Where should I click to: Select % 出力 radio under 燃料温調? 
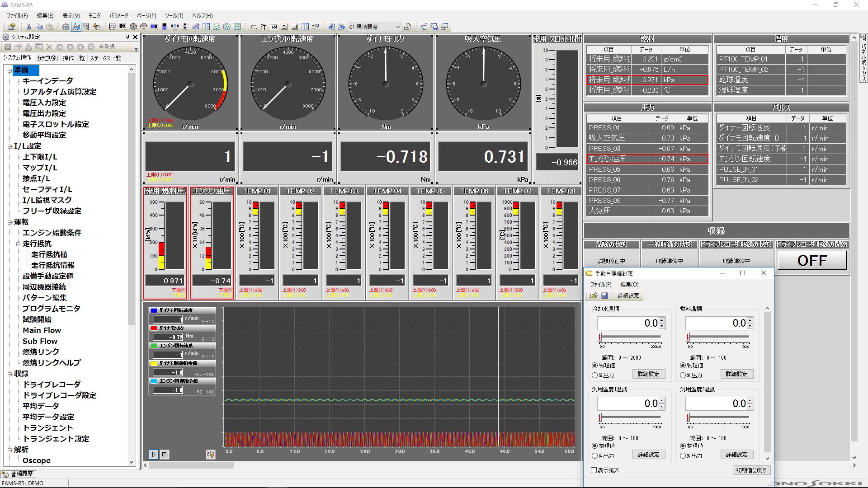click(683, 375)
